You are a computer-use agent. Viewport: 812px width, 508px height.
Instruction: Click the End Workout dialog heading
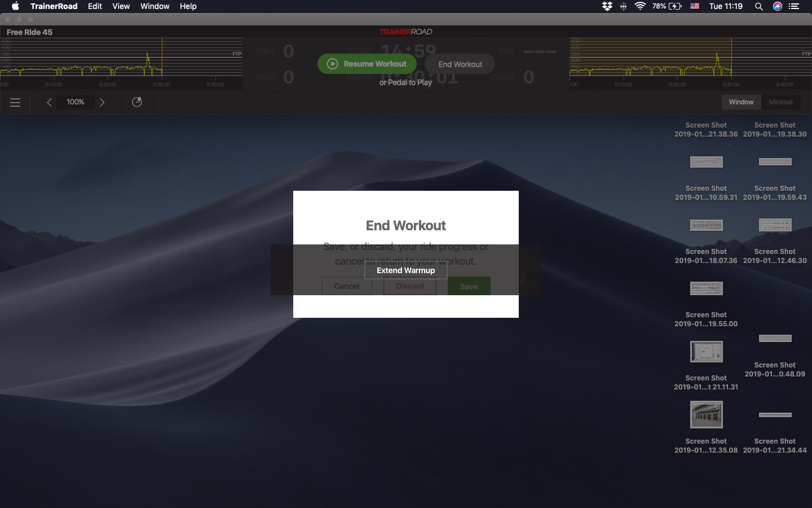click(406, 226)
